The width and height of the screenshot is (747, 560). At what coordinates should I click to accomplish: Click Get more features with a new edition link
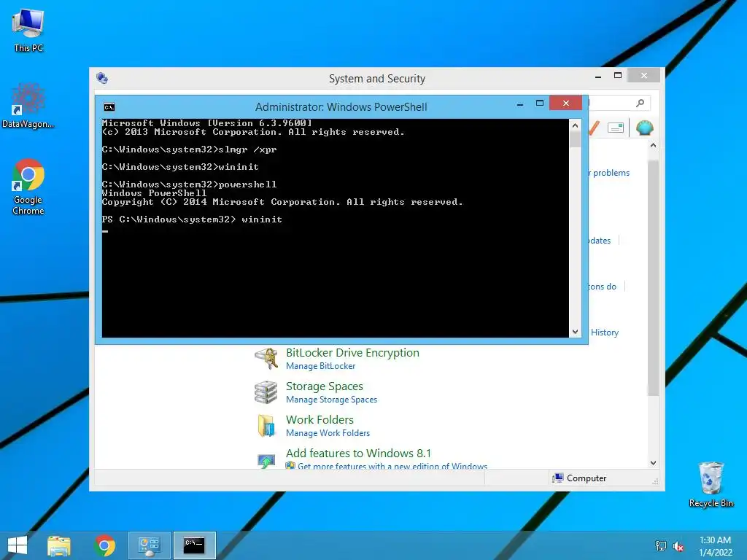click(x=392, y=466)
